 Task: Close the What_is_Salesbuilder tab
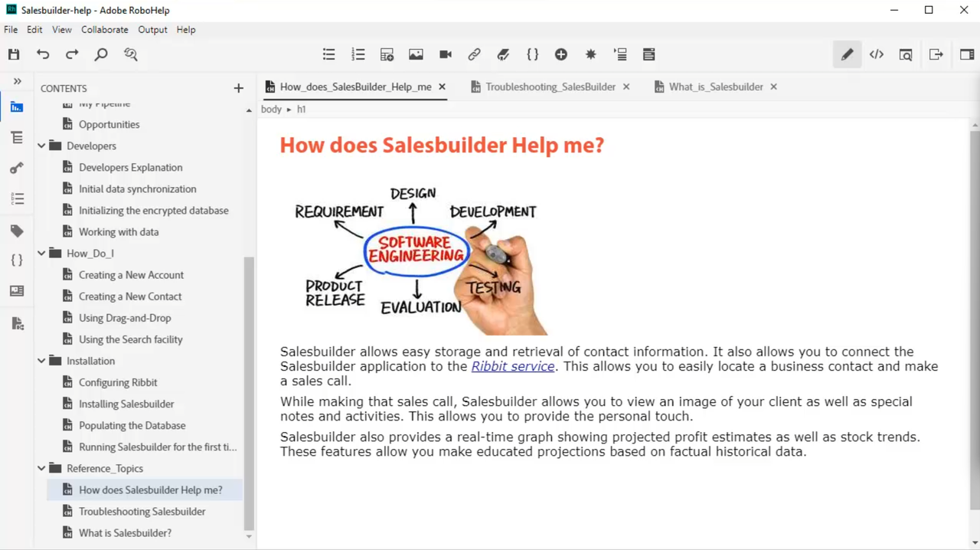coord(773,87)
